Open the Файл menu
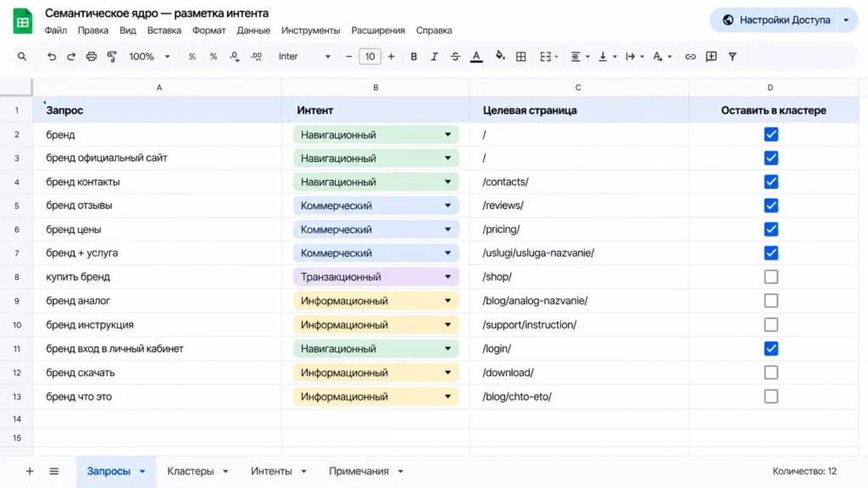Screen dimensions: 868x488 [55, 30]
